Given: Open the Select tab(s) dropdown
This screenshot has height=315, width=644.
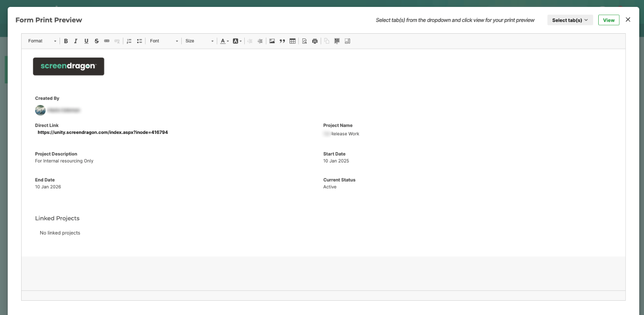Looking at the screenshot, I should click(x=570, y=20).
